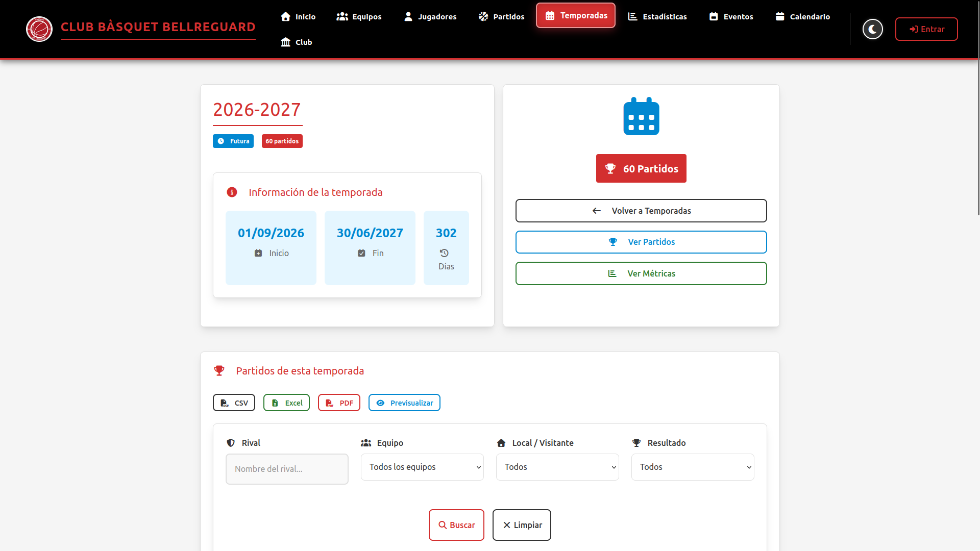
Task: Open the Calendario menu item
Action: [802, 16]
